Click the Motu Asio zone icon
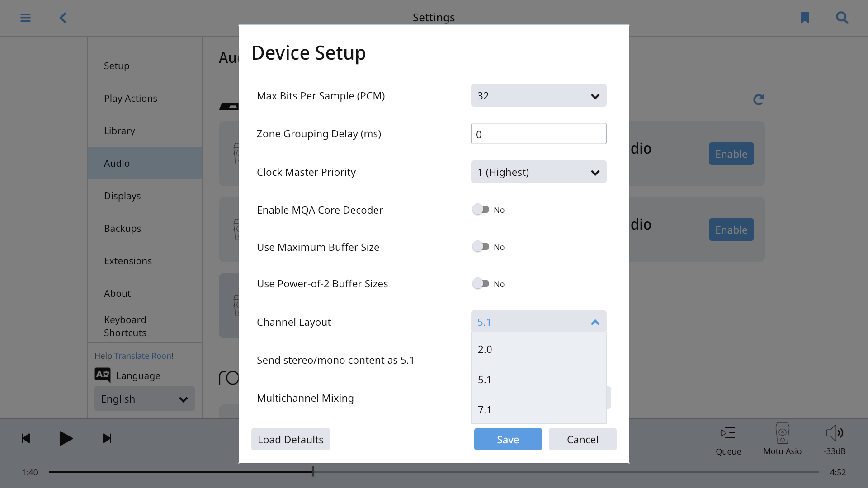868x488 pixels. tap(782, 433)
